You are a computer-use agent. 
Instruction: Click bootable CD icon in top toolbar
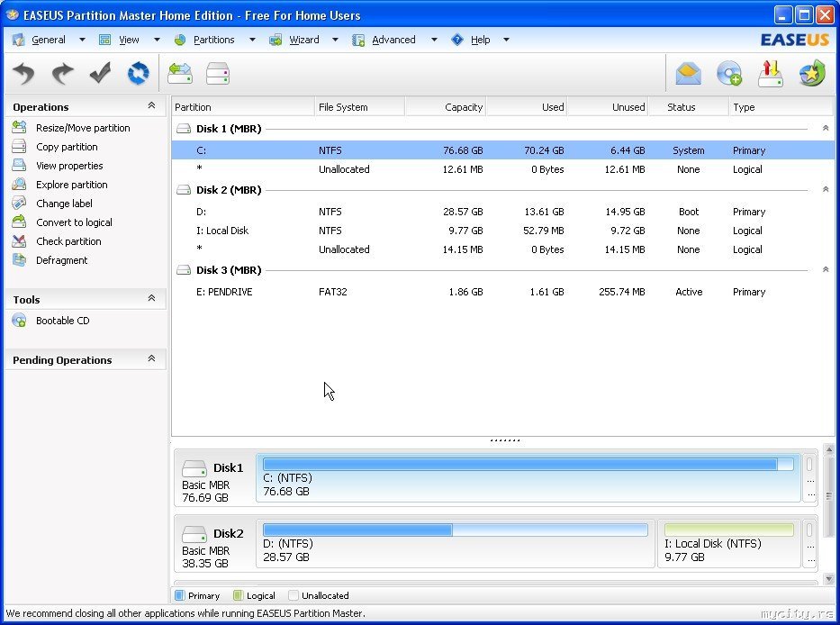[728, 74]
